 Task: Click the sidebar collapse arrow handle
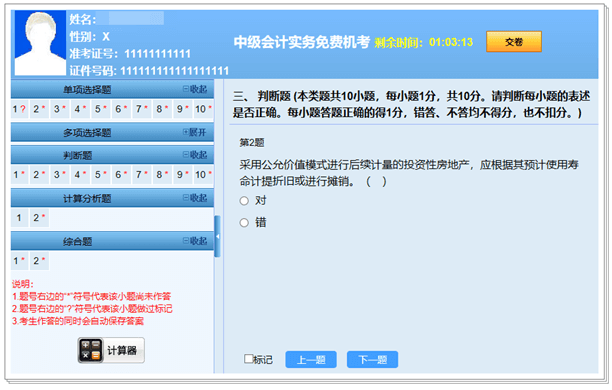[x=217, y=236]
